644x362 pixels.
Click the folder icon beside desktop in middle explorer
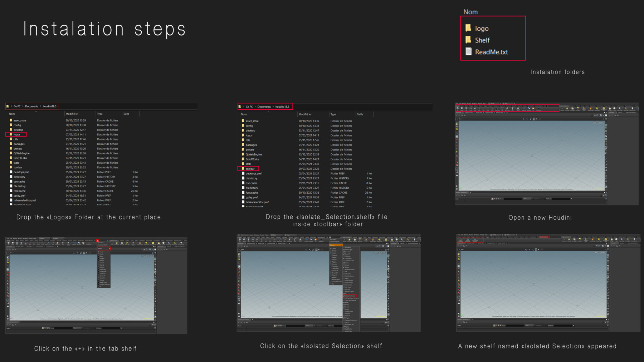click(x=243, y=130)
